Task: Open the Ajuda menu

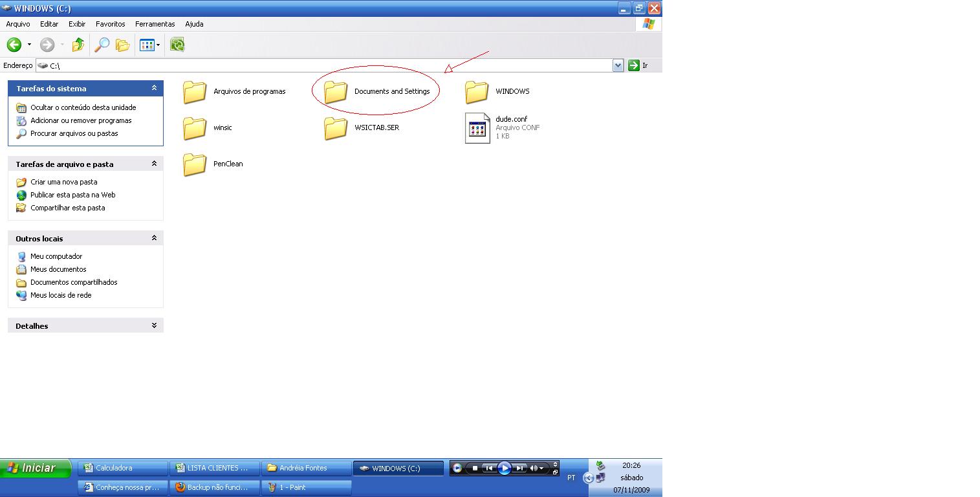Action: click(x=194, y=24)
